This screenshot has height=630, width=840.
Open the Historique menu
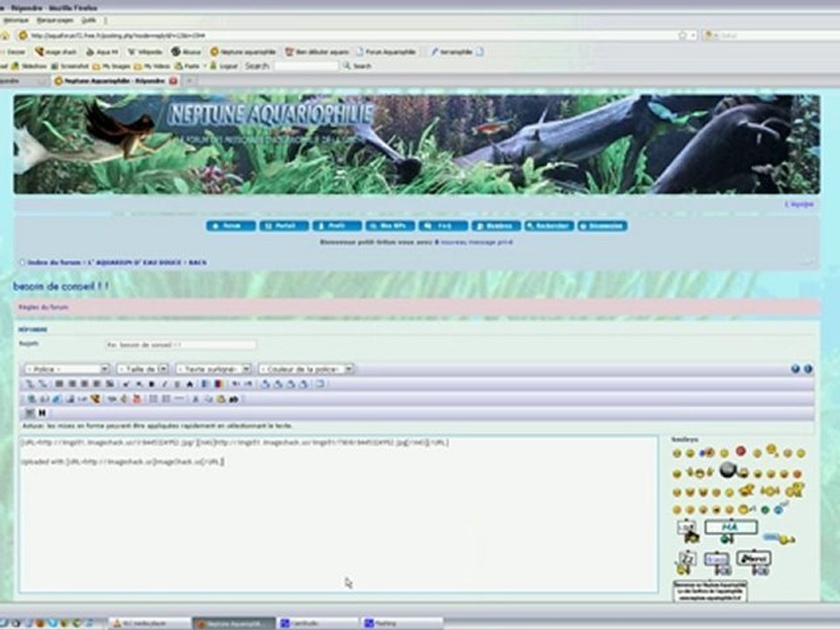(16, 20)
